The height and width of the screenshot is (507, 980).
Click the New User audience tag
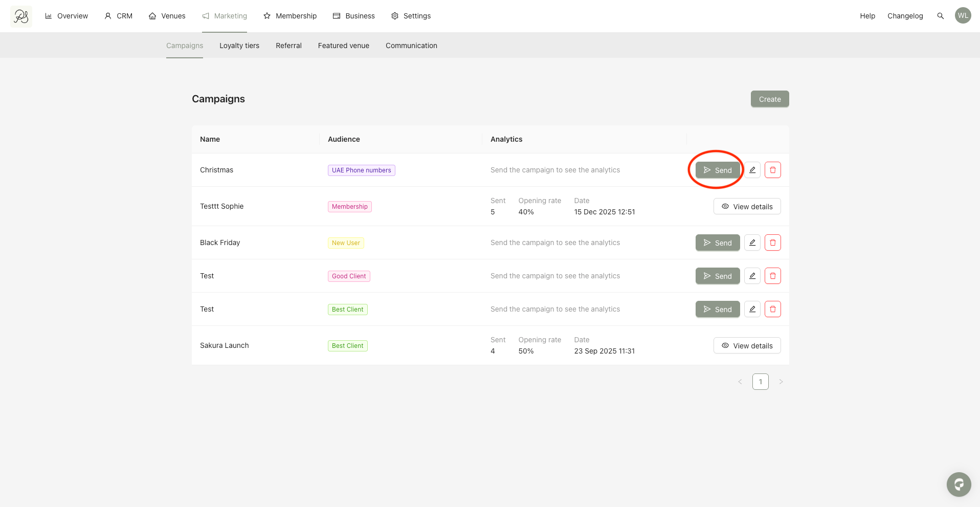tap(346, 243)
